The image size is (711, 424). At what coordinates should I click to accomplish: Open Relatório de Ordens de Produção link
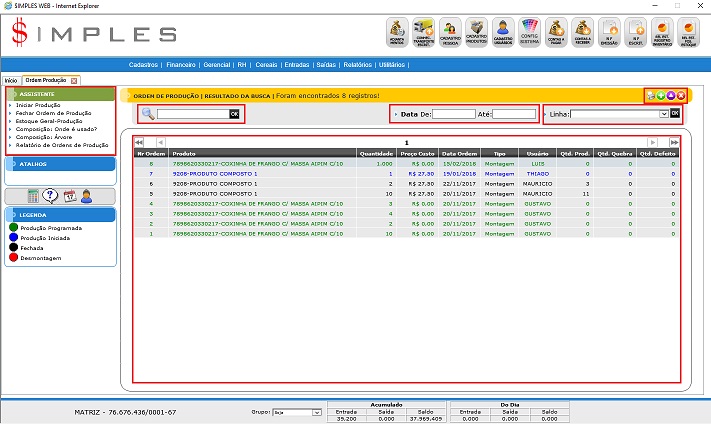63,145
